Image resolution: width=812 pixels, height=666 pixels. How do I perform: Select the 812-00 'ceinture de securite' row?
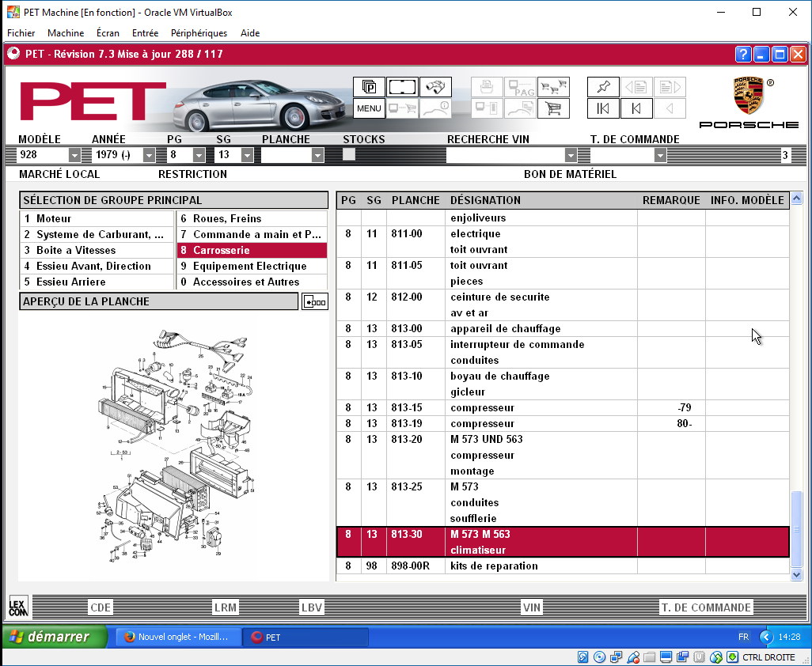point(563,305)
